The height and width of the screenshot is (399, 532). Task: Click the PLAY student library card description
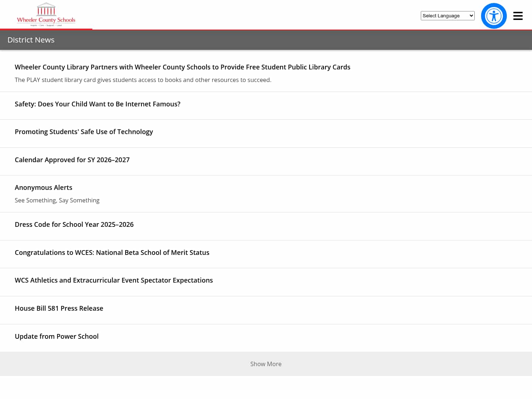[143, 80]
